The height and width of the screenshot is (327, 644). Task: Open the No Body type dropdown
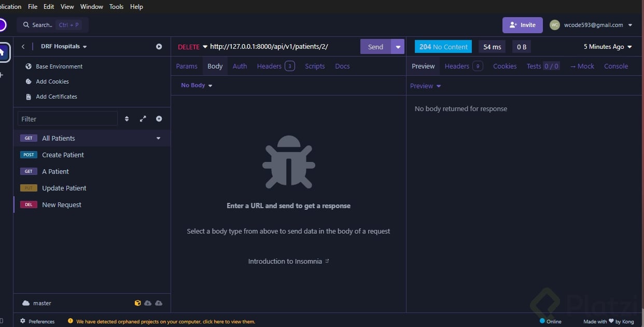click(x=197, y=85)
